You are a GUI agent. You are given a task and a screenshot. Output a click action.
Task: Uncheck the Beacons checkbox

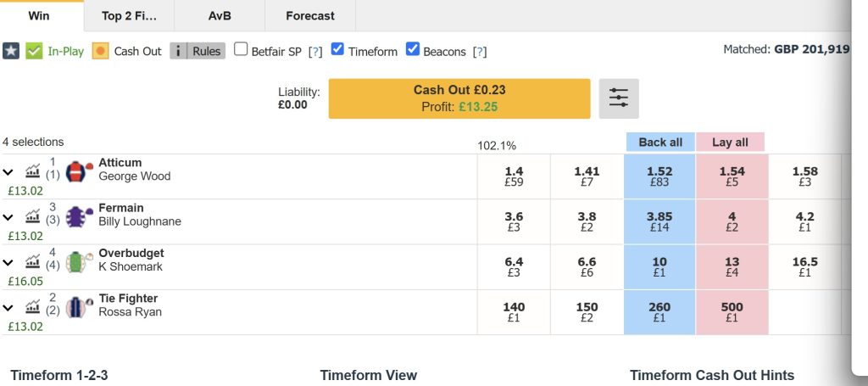(x=413, y=50)
